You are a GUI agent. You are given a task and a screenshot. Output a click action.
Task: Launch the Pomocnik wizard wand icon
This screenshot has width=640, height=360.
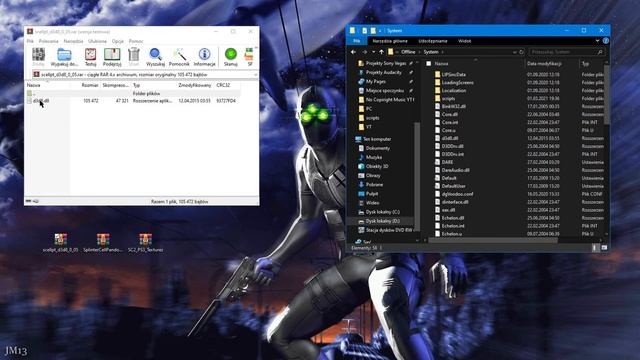179,57
